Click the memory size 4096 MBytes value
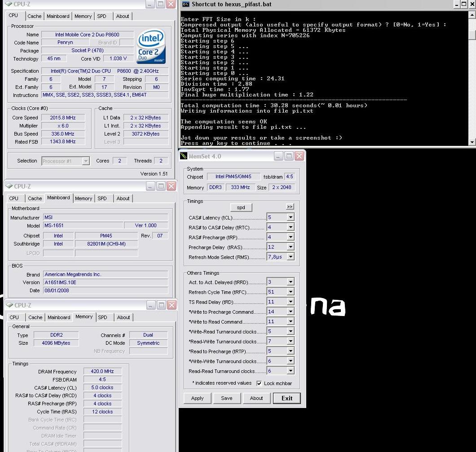This screenshot has height=452, width=476. (56, 343)
